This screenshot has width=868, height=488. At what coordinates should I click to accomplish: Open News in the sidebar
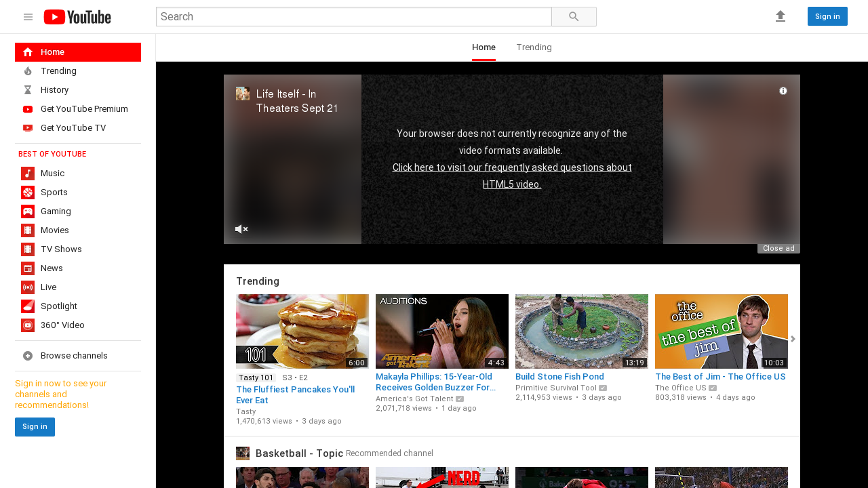78,268
